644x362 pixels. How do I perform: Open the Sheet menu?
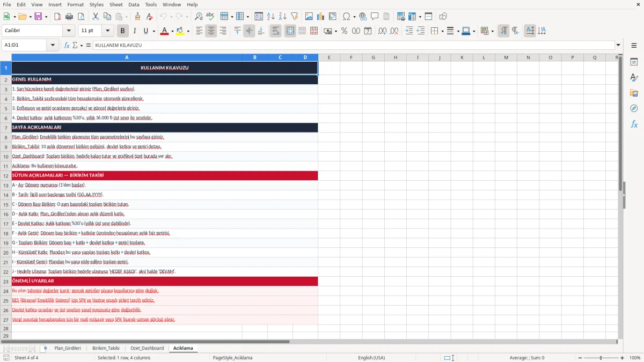(116, 4)
